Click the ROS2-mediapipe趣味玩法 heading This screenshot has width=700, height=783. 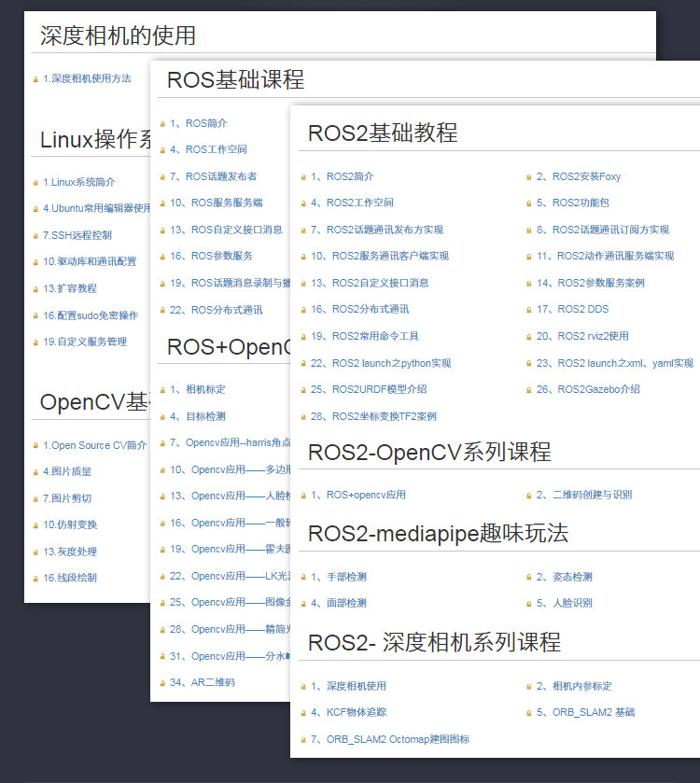coord(438,533)
